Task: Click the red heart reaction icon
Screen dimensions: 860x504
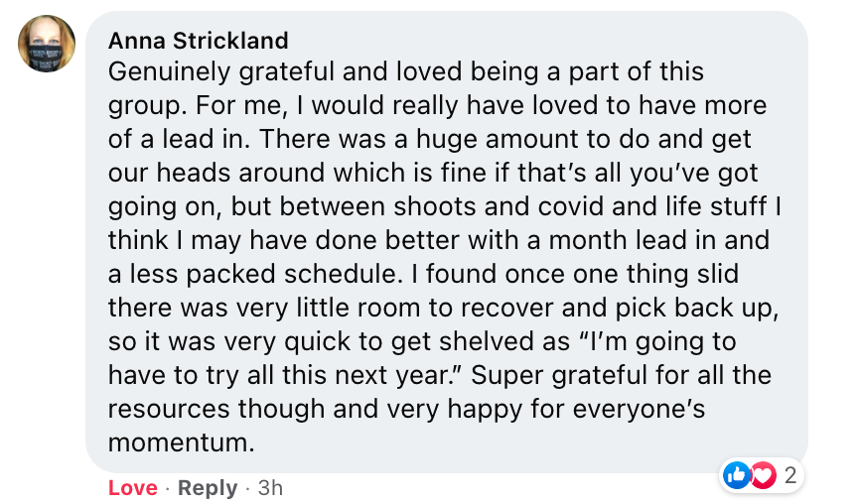Action: click(763, 475)
